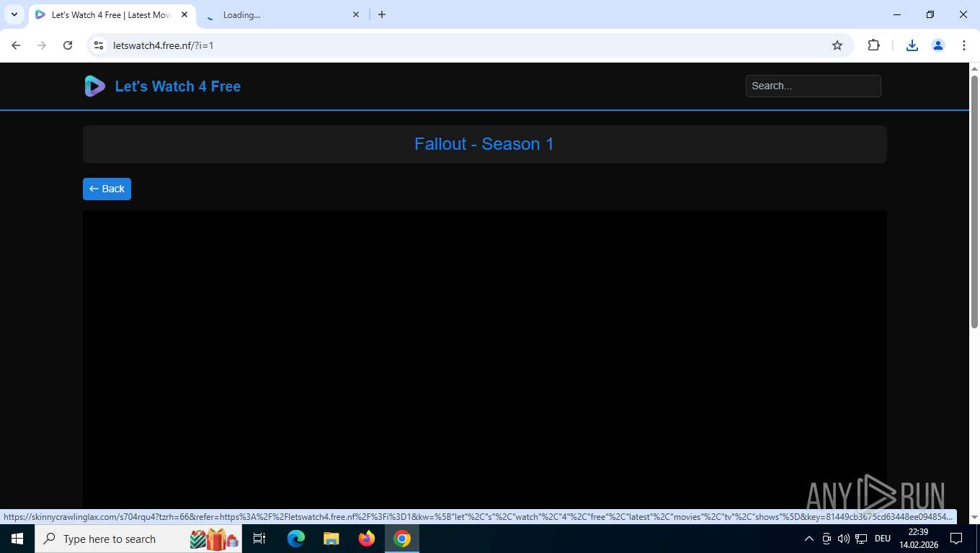
Task: Click the scrollbar down arrow
Action: point(974,517)
